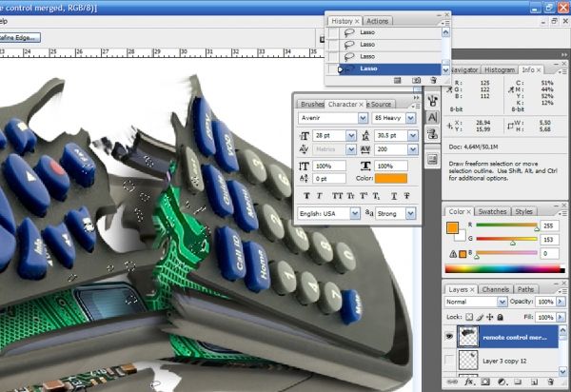
Task: Open the orange text color swatch
Action: (x=391, y=178)
